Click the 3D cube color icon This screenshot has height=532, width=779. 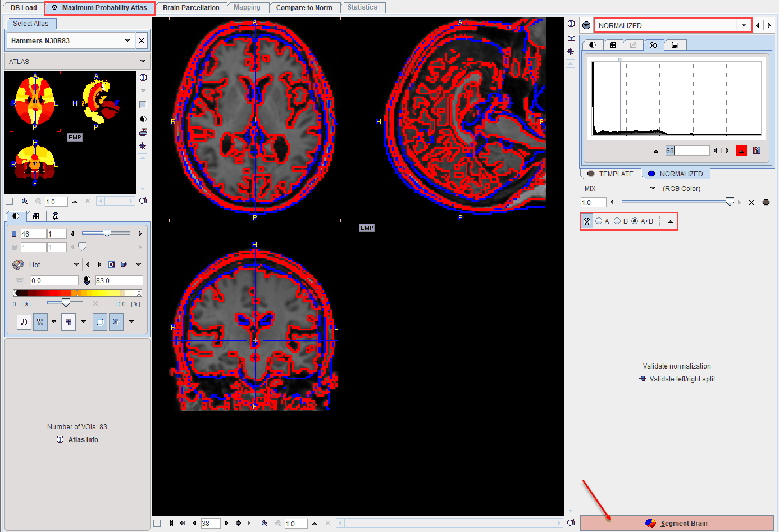tap(124, 265)
